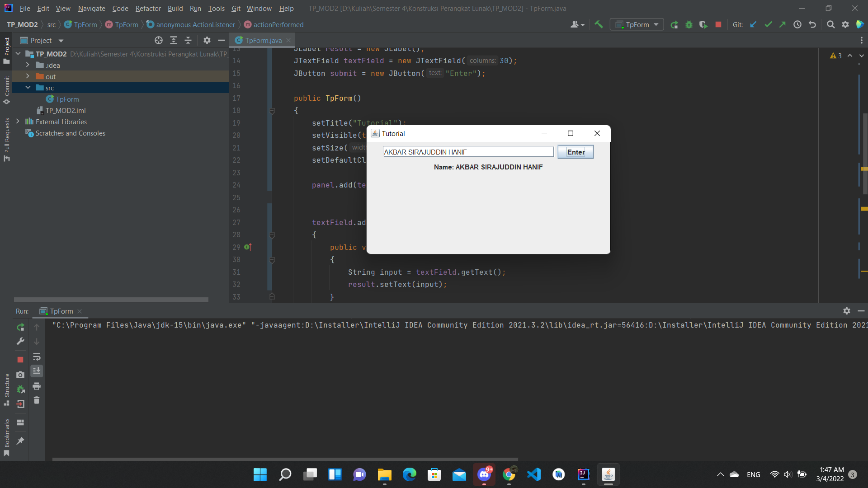Rerun TpForm in Run panel
868x488 pixels.
coord(20,327)
